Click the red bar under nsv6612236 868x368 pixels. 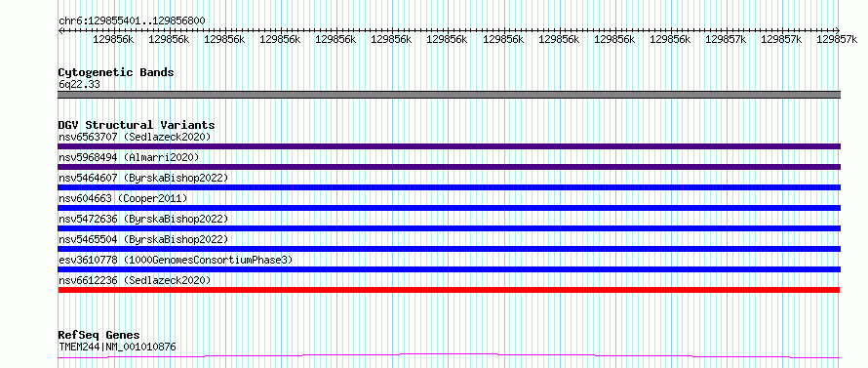(x=449, y=290)
